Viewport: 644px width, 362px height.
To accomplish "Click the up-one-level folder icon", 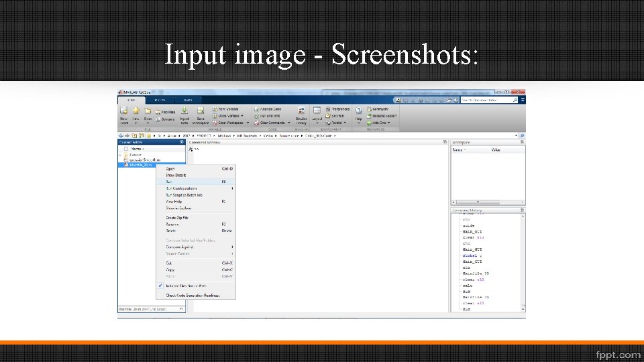I will (134, 135).
